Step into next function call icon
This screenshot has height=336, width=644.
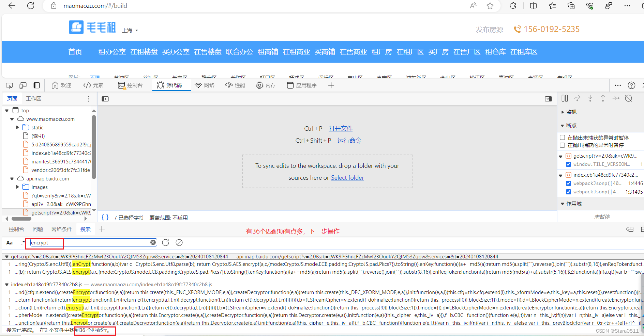pyautogui.click(x=590, y=98)
